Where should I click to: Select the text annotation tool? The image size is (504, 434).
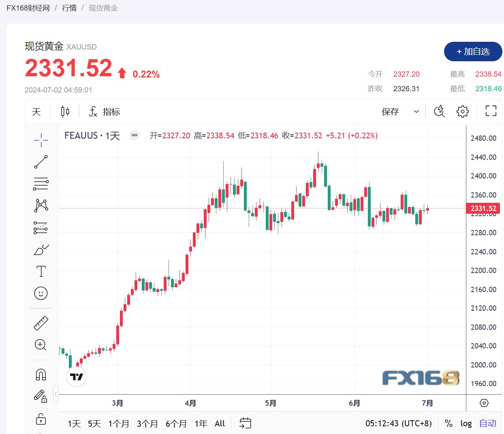[41, 271]
